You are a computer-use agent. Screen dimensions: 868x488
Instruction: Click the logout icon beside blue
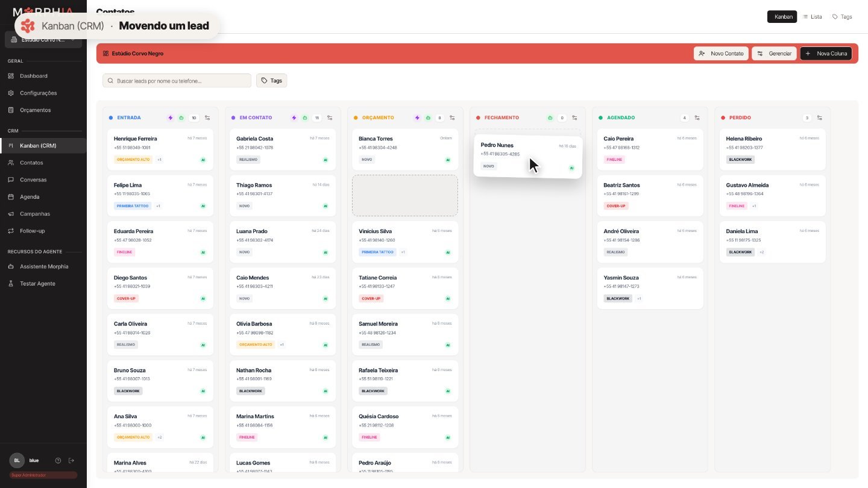click(71, 460)
